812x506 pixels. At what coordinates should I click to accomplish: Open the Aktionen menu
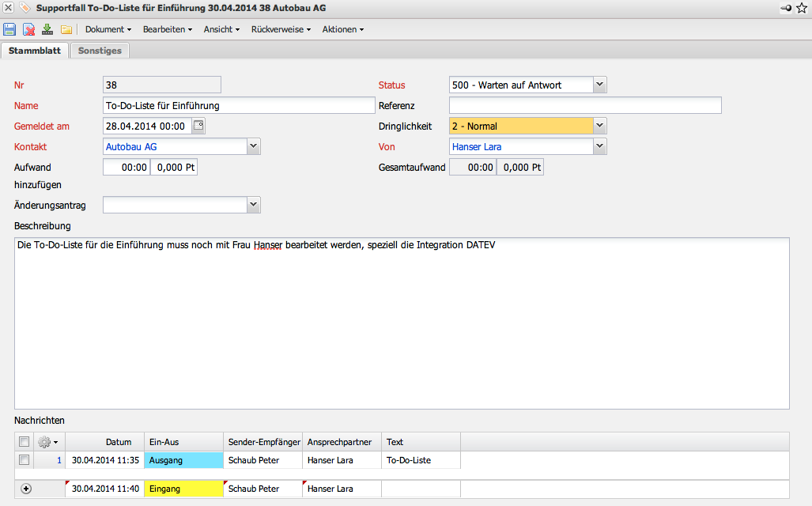point(342,29)
